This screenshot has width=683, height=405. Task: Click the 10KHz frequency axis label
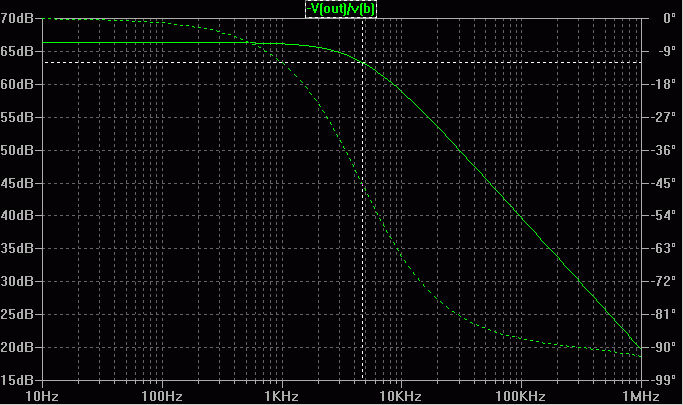(x=401, y=396)
